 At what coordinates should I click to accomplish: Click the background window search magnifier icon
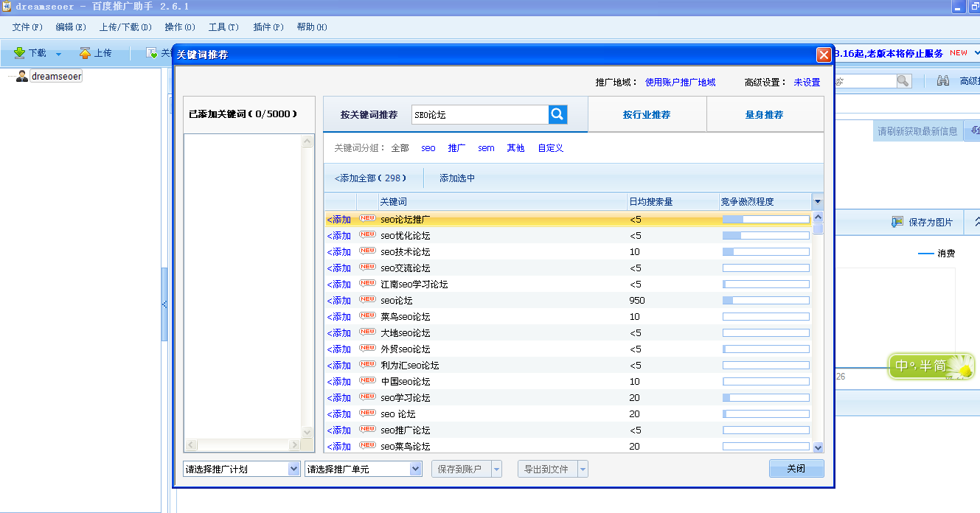903,81
